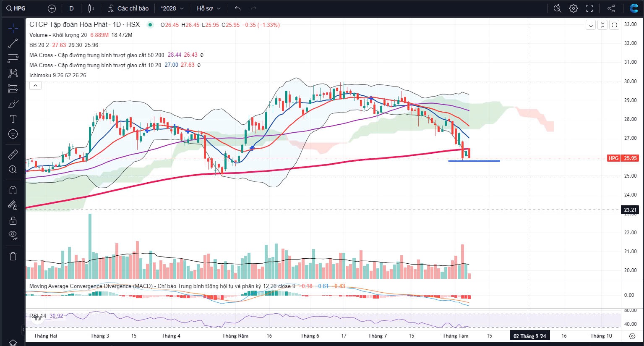Image resolution: width=644 pixels, height=346 pixels.
Task: Select the brush drawing tool
Action: click(x=13, y=104)
